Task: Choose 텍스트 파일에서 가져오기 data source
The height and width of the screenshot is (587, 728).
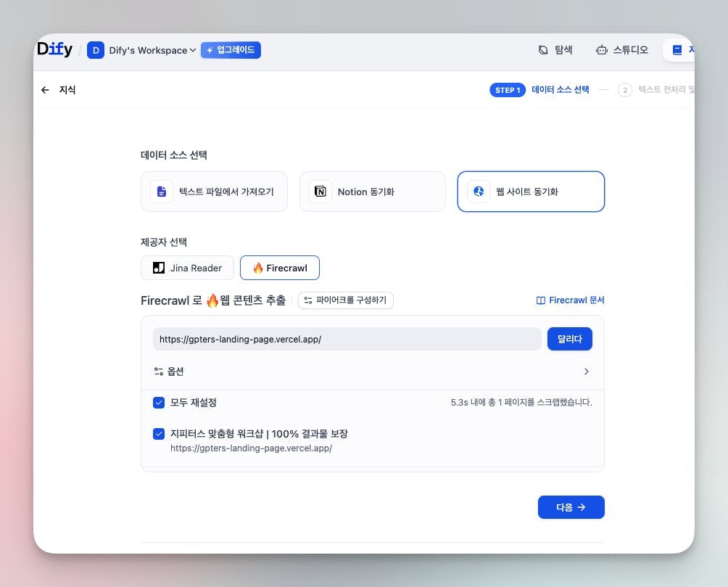Action: tap(214, 192)
